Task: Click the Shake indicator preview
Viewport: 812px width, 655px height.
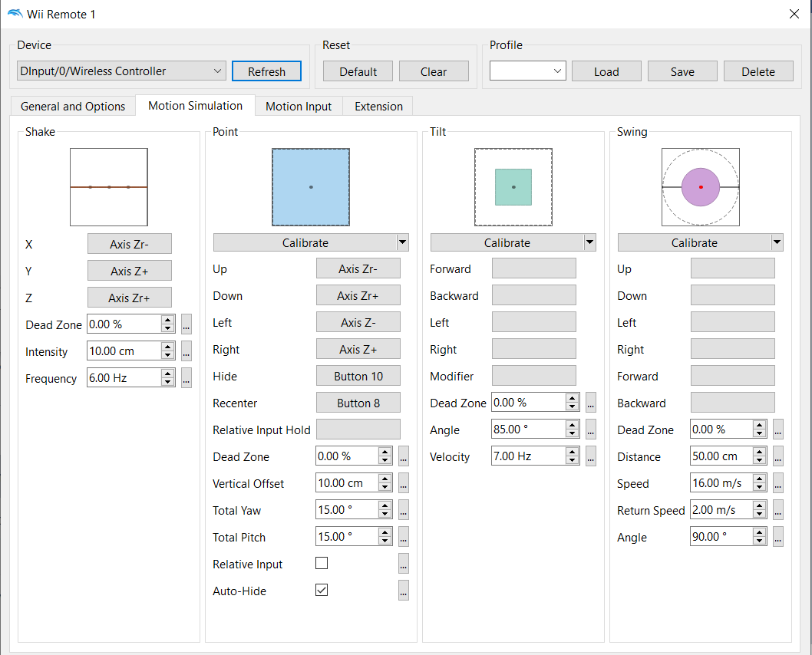Action: pos(109,187)
